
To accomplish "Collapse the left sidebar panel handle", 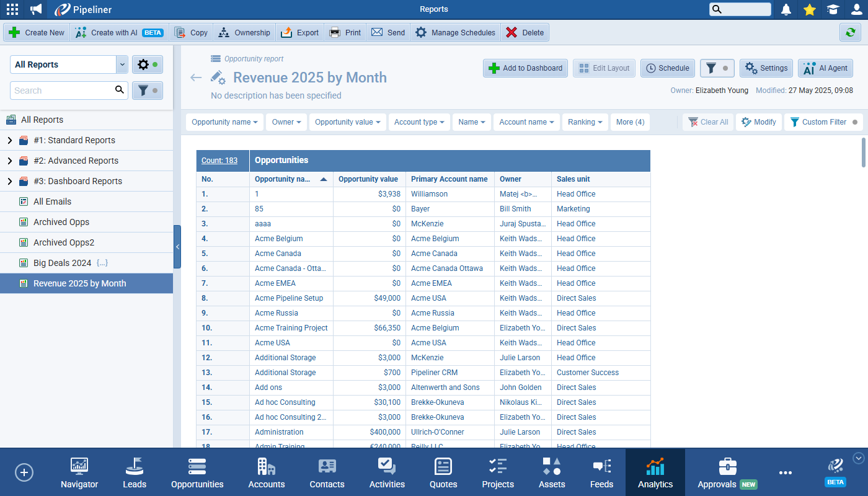I will pyautogui.click(x=177, y=247).
